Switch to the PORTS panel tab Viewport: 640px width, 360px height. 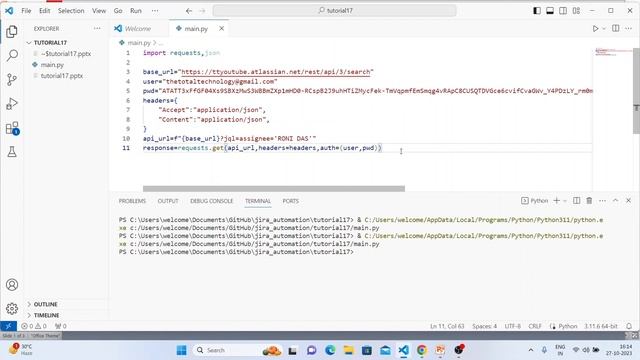(291, 201)
